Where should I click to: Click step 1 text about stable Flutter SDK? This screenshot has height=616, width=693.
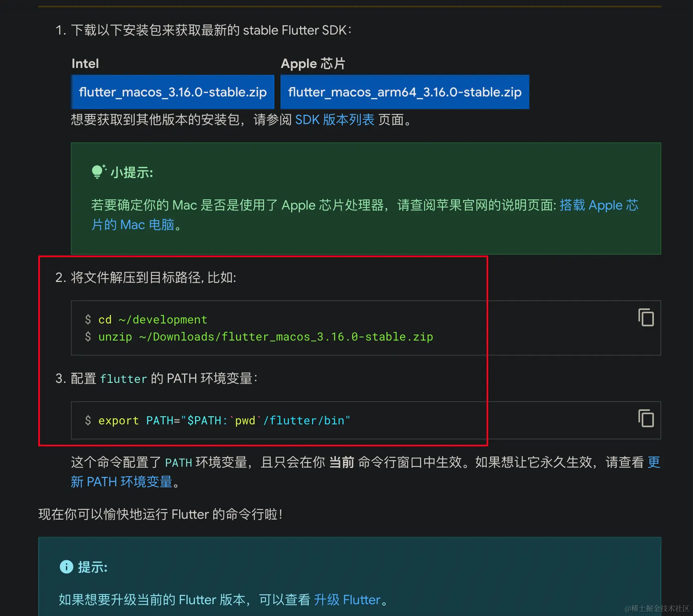coord(211,30)
